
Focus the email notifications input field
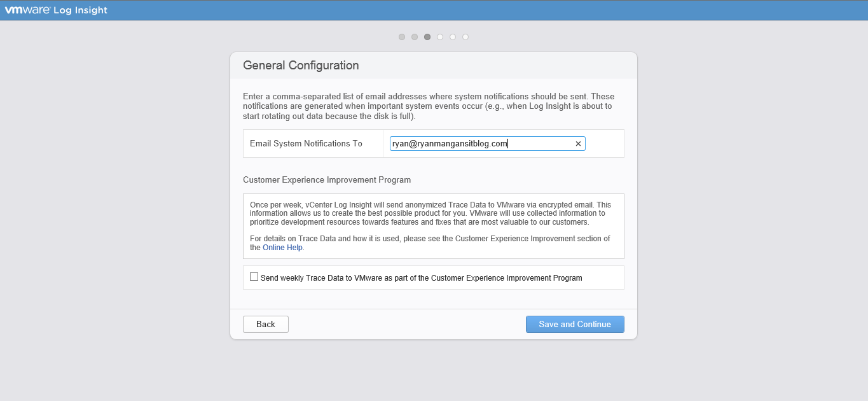481,144
